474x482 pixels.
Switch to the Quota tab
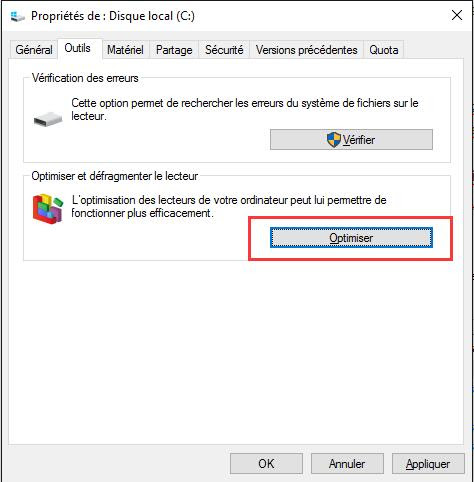coord(384,50)
